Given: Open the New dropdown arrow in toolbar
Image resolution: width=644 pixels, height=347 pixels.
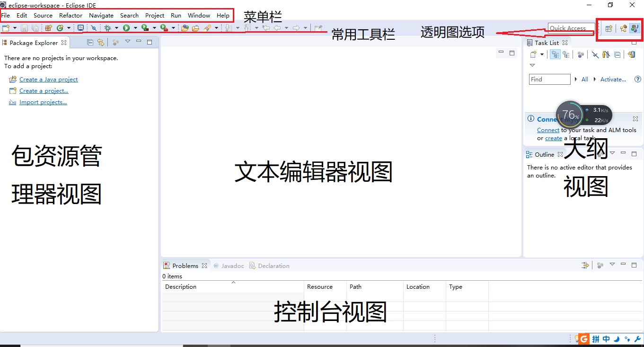Looking at the screenshot, I should coord(15,28).
